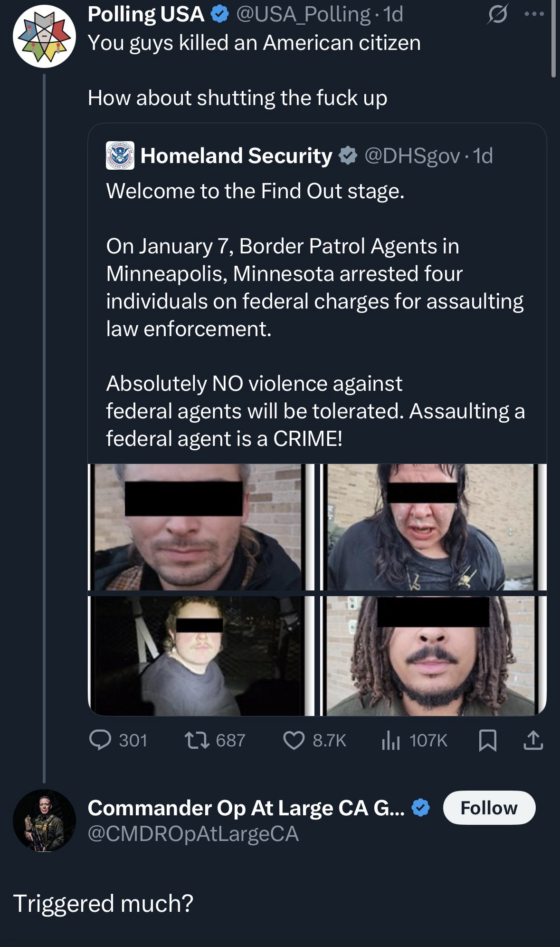This screenshot has height=947, width=560.
Task: Click the scrollbar at right edge
Action: 553,38
